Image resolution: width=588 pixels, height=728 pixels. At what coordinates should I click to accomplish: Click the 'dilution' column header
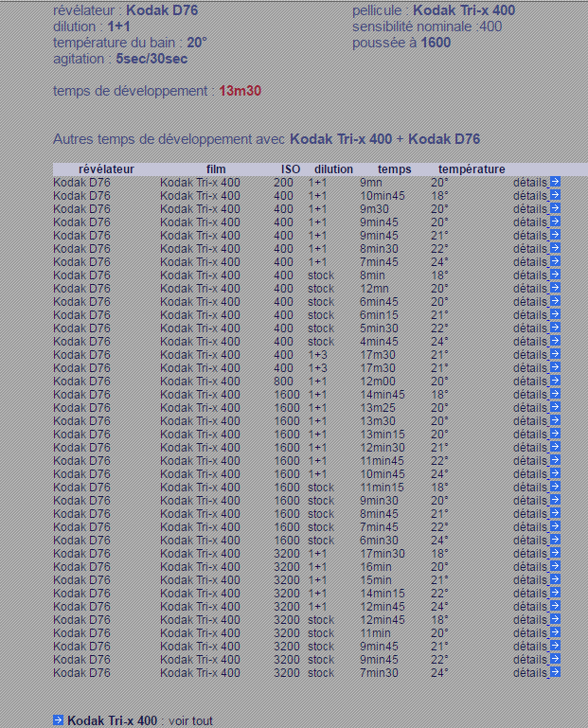[333, 169]
